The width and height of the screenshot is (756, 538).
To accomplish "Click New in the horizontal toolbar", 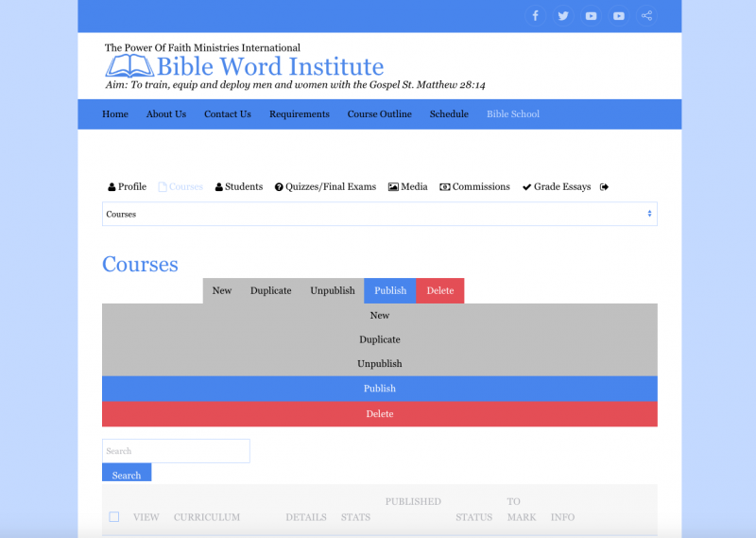I will (x=222, y=290).
